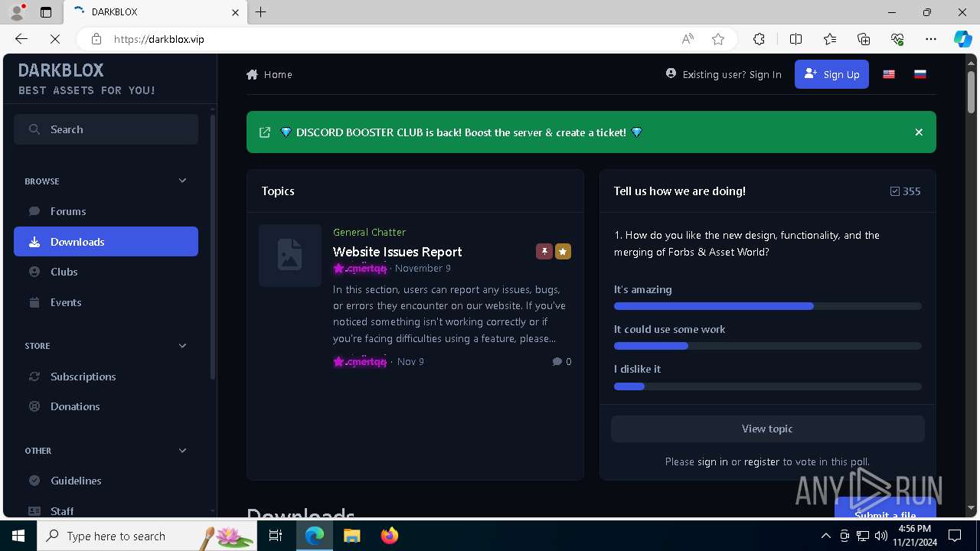This screenshot has height=551, width=980.
Task: Click the Sign Up button
Action: [831, 74]
